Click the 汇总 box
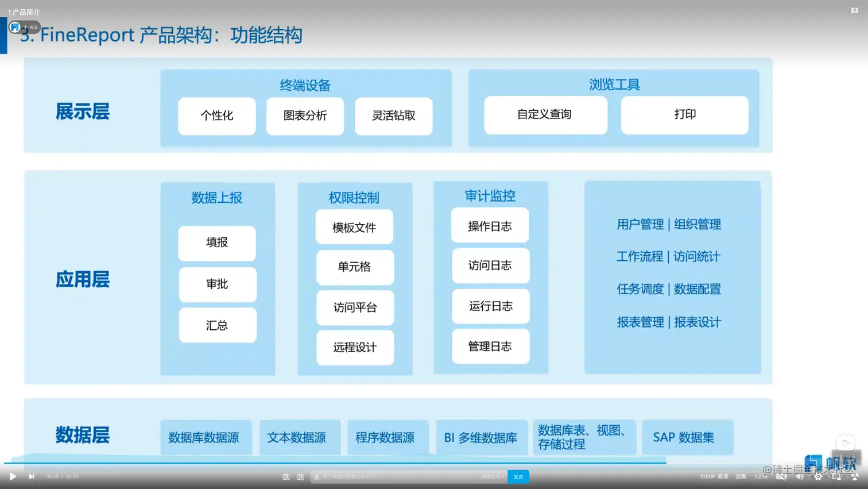This screenshot has height=489, width=868. [x=218, y=325]
